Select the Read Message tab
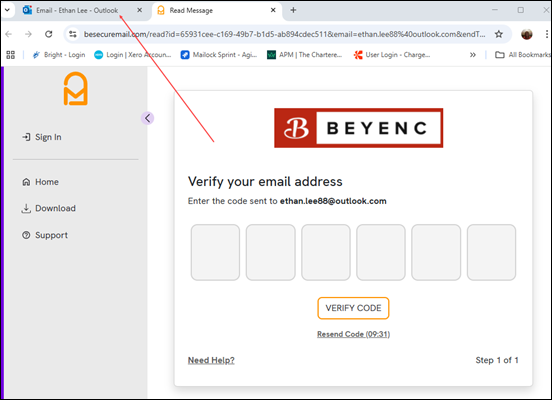Image resolution: width=552 pixels, height=400 pixels. click(x=217, y=11)
